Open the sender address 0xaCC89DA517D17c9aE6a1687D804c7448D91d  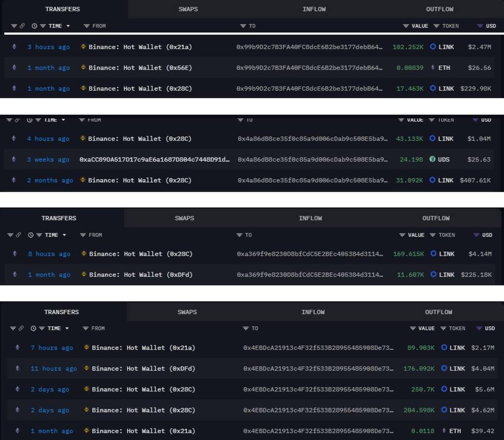pyautogui.click(x=155, y=159)
